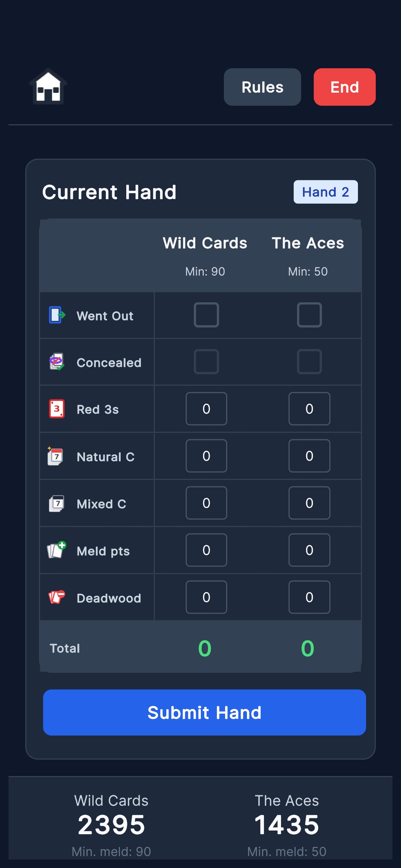Toggle Concealed checkbox for Wild Cards

point(206,362)
